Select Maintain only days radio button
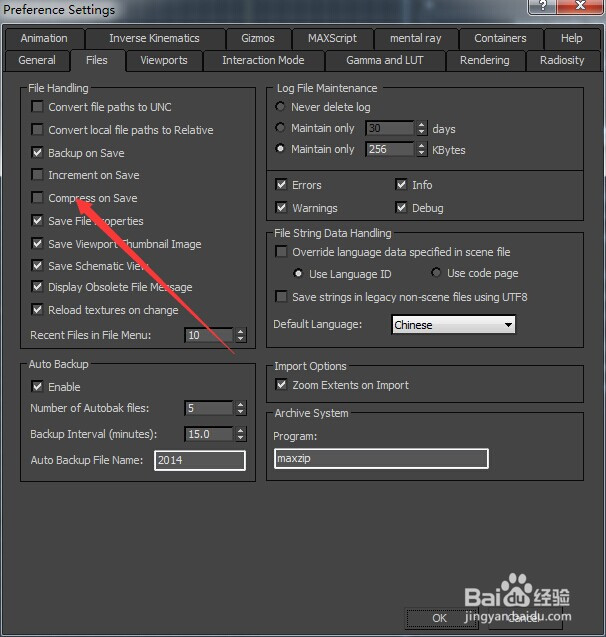The width and height of the screenshot is (606, 637). coord(280,128)
